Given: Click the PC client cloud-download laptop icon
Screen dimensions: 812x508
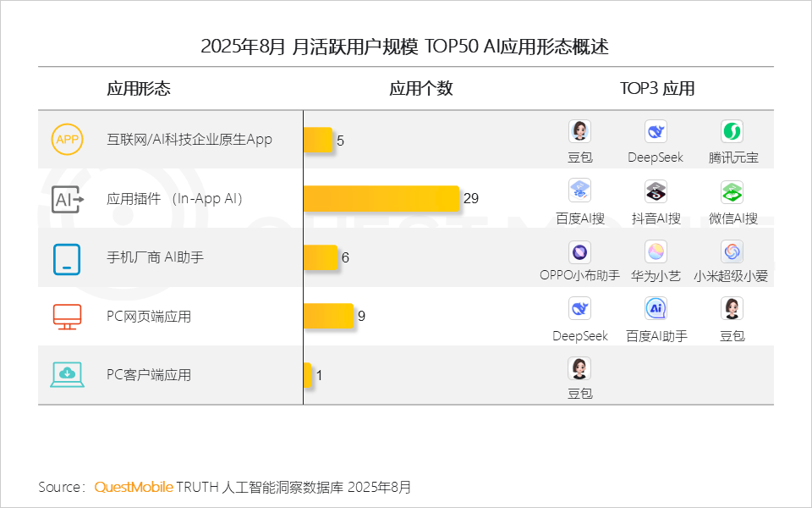Looking at the screenshot, I should (67, 375).
